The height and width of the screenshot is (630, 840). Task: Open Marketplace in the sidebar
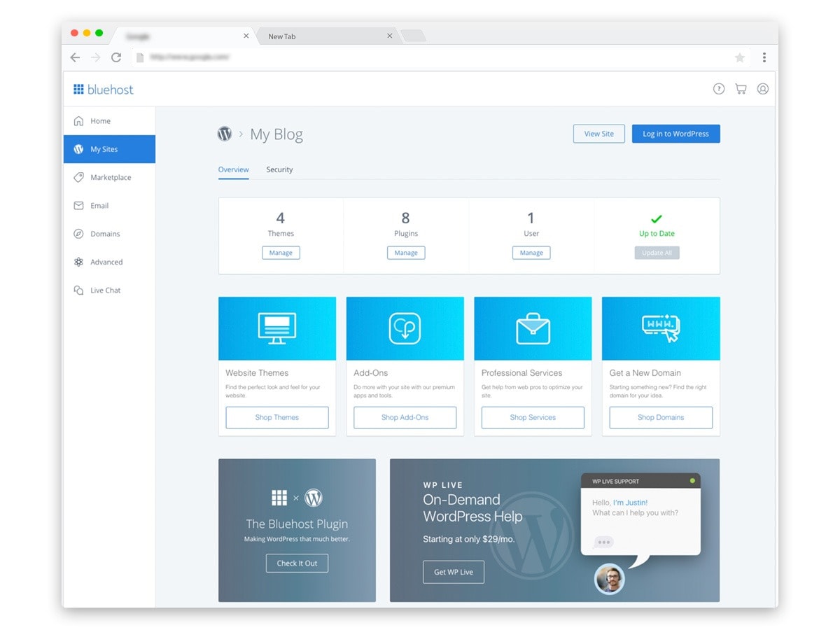[x=109, y=177]
